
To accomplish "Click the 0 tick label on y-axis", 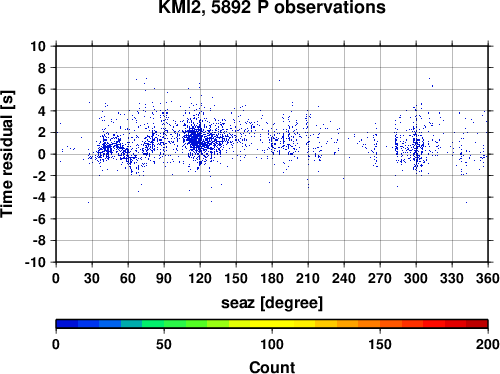I will [x=42, y=154].
